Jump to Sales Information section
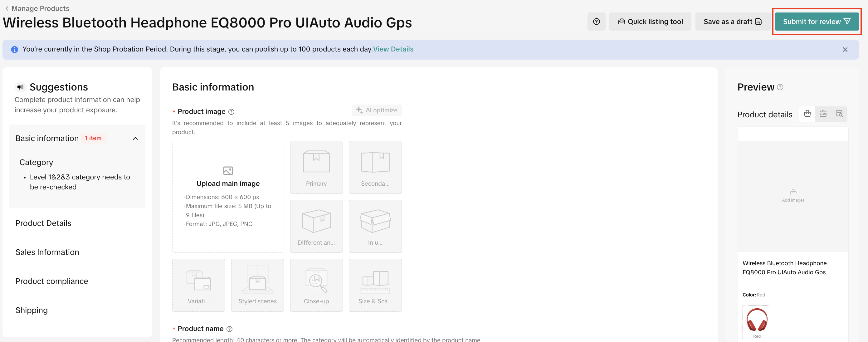868x342 pixels. click(47, 252)
